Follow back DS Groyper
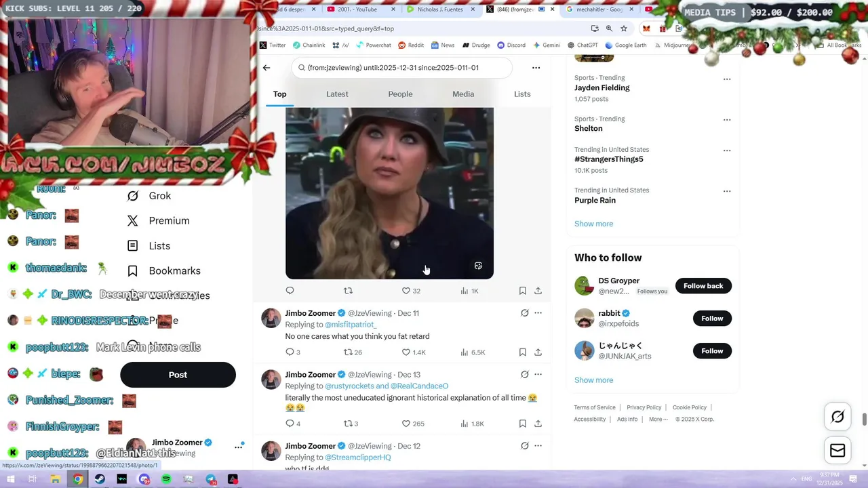This screenshot has height=488, width=868. [x=703, y=286]
